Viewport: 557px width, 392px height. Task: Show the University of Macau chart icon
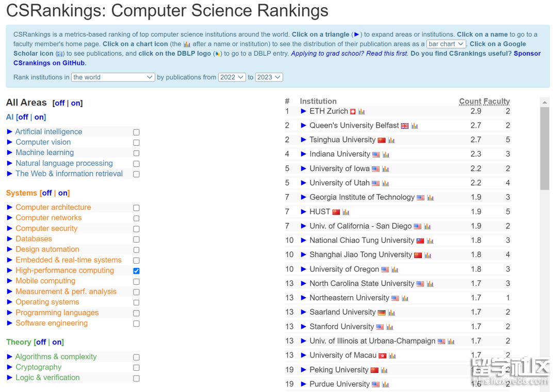point(392,356)
